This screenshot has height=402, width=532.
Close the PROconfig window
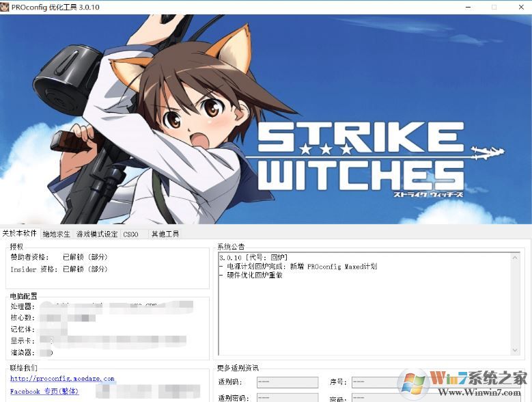[521, 7]
